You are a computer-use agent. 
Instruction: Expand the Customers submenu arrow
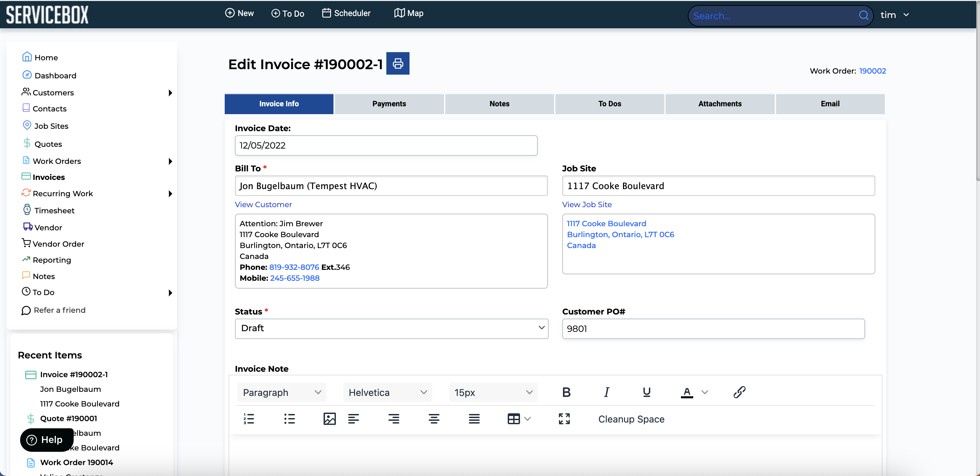170,92
